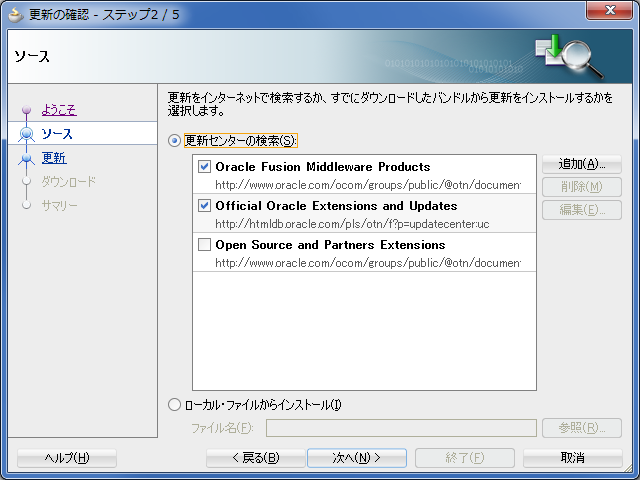The height and width of the screenshot is (480, 640).
Task: Click the 参照(R)... browse button
Action: 582,428
